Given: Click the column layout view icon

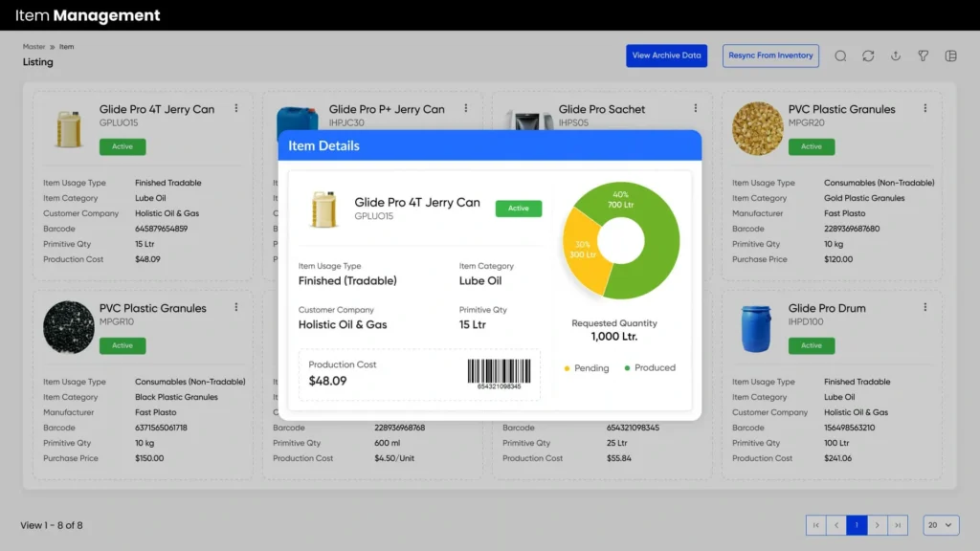Looking at the screenshot, I should point(950,55).
